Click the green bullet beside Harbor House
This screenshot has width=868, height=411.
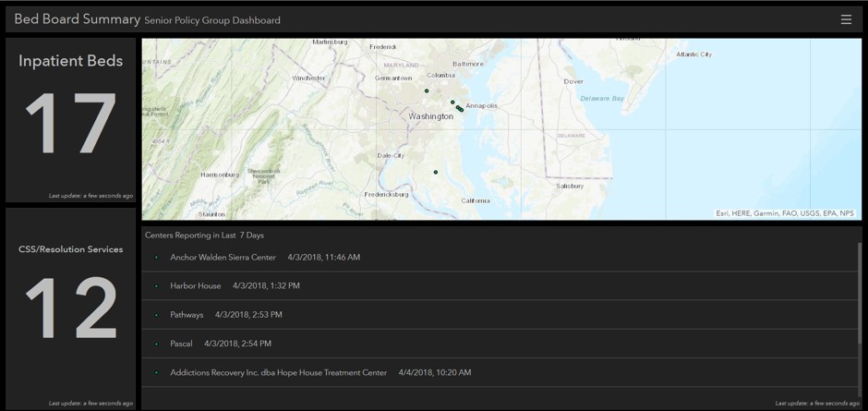[157, 285]
